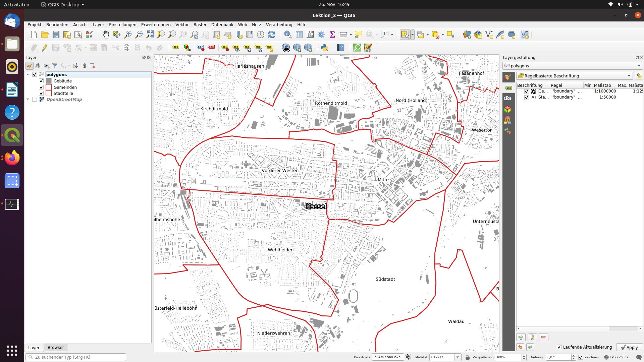Viewport: 644px width, 362px height.
Task: Click the Koordinate input field
Action: (387, 357)
